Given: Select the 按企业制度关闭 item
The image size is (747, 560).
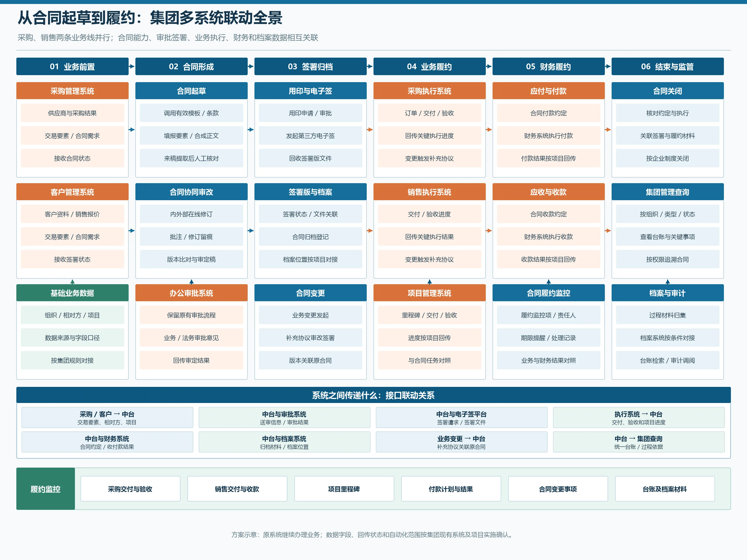Looking at the screenshot, I should (x=668, y=158).
